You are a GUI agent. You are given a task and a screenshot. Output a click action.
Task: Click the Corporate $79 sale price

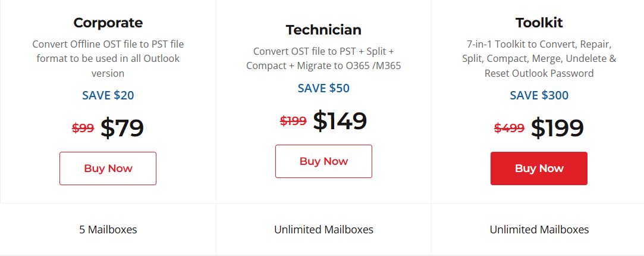(x=122, y=128)
